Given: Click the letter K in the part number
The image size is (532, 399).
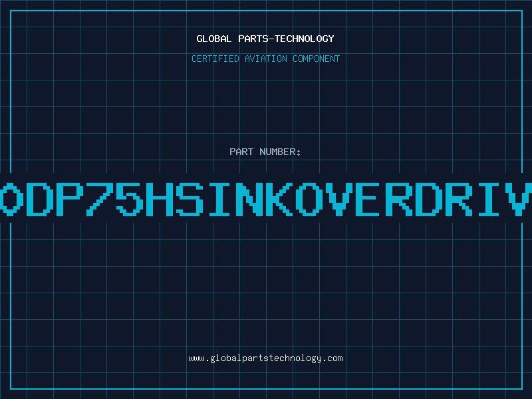Looking at the screenshot, I should (279, 199).
